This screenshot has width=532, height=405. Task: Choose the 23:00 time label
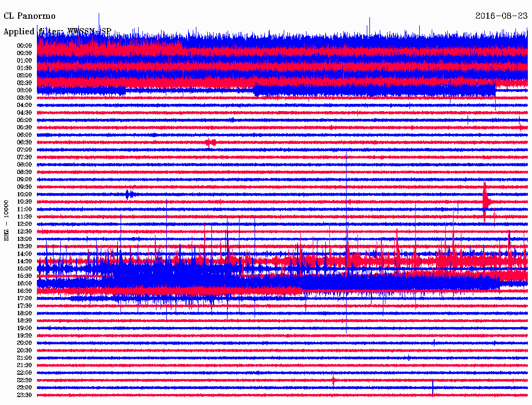click(24, 388)
